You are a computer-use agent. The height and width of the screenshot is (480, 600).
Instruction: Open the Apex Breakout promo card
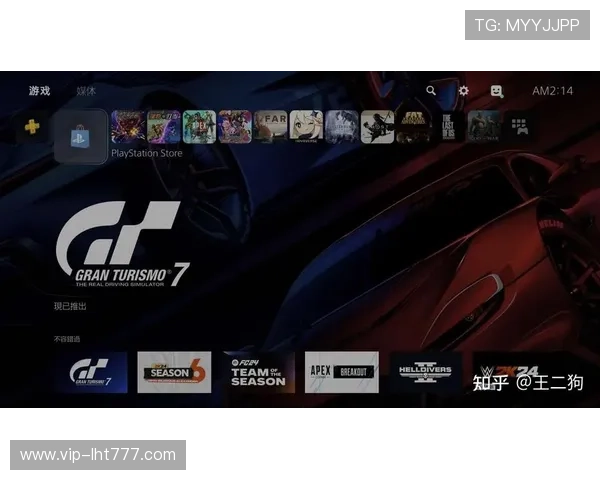click(x=342, y=372)
